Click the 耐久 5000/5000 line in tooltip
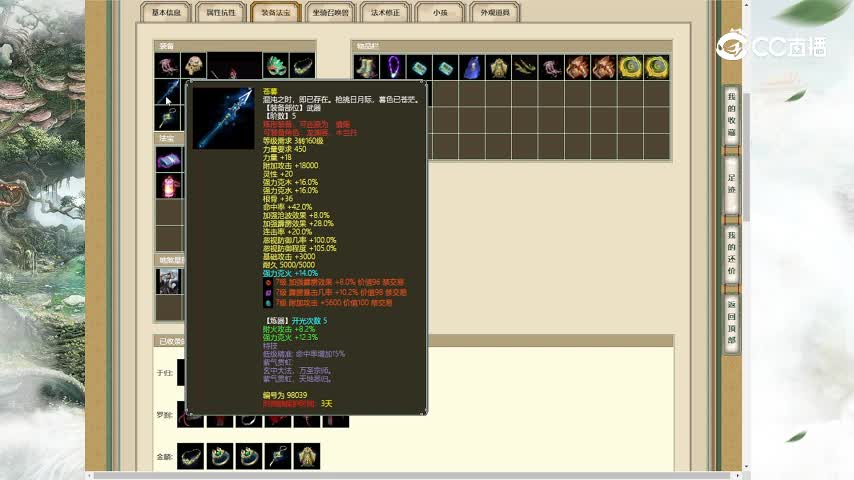This screenshot has width=854, height=480. coord(289,265)
